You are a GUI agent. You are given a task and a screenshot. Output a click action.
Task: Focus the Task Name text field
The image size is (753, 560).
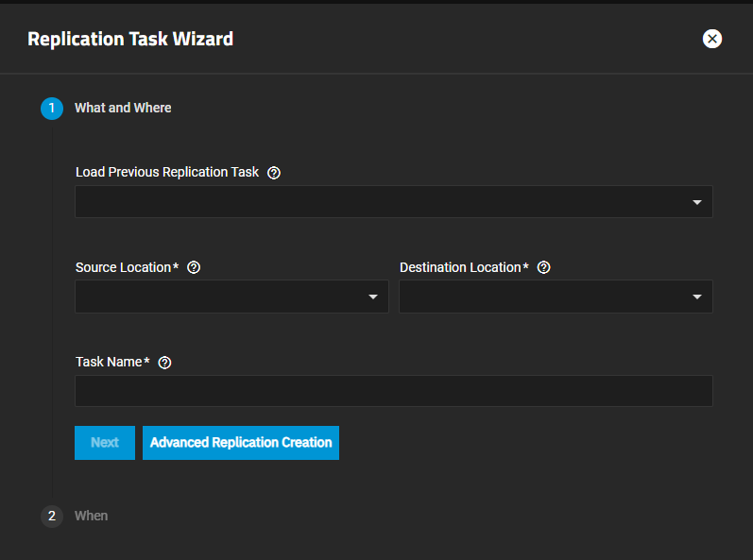(x=393, y=391)
